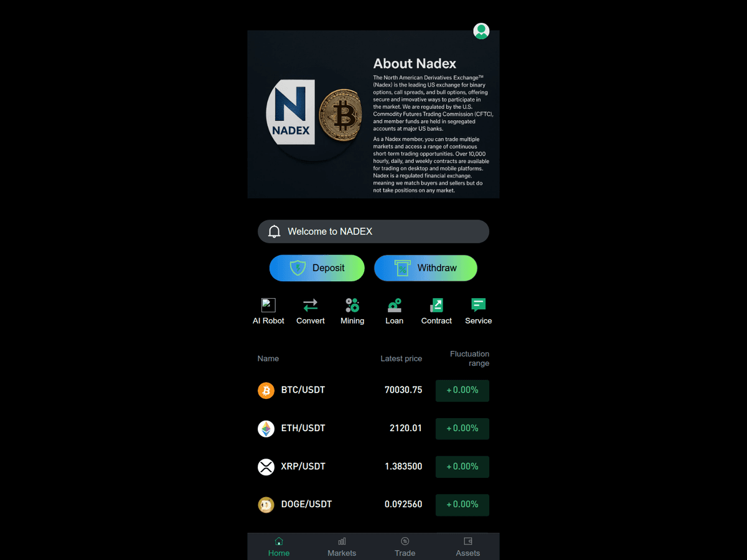Click the Welcome to NADEX announcement bar
Viewport: 747px width, 560px height.
click(374, 231)
